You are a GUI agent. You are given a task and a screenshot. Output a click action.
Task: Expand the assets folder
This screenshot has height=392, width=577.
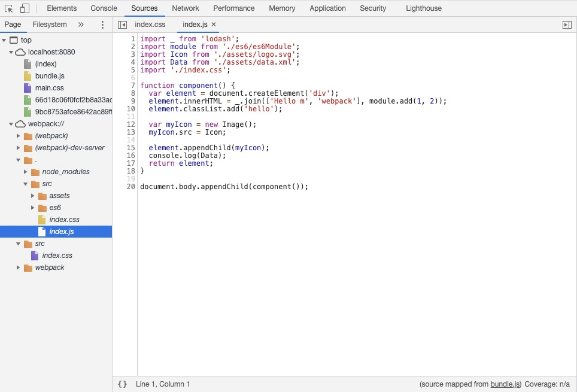pyautogui.click(x=32, y=196)
